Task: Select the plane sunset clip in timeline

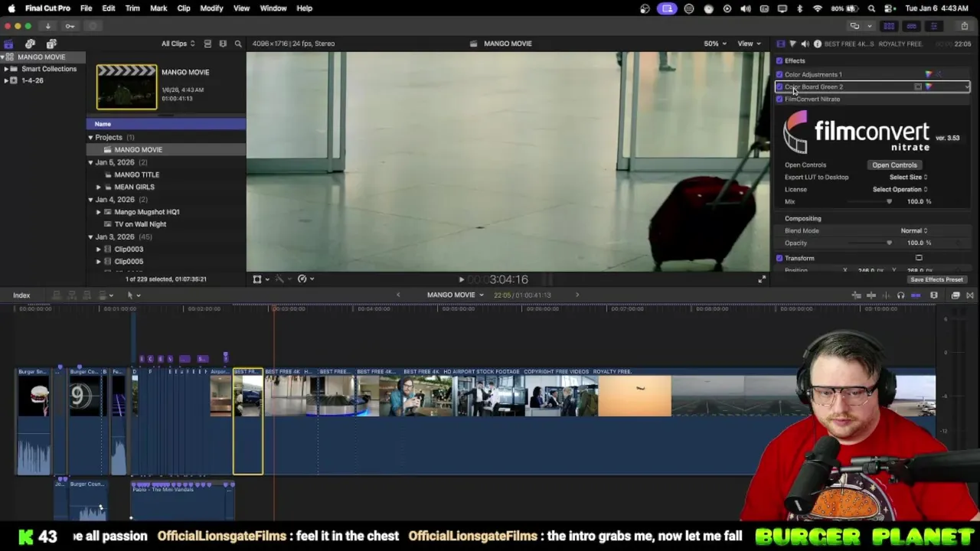Action: 635,396
